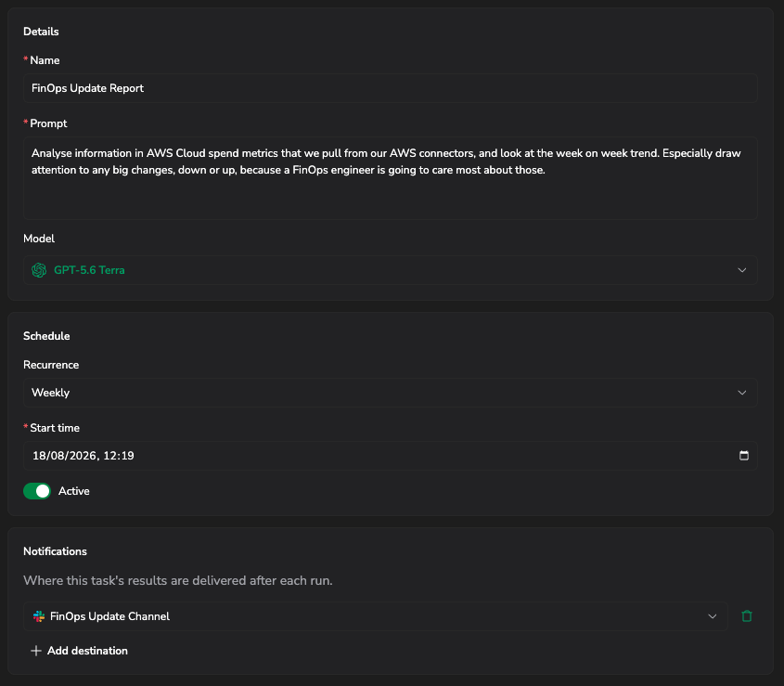Click the Start time date field
The width and height of the screenshot is (784, 686).
point(391,456)
